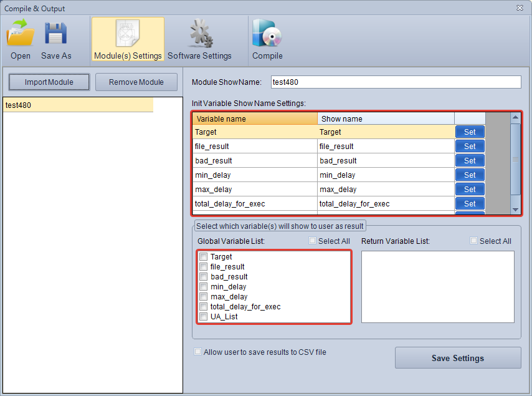This screenshot has height=396, width=532.
Task: Click the Import Module button
Action: click(x=49, y=82)
